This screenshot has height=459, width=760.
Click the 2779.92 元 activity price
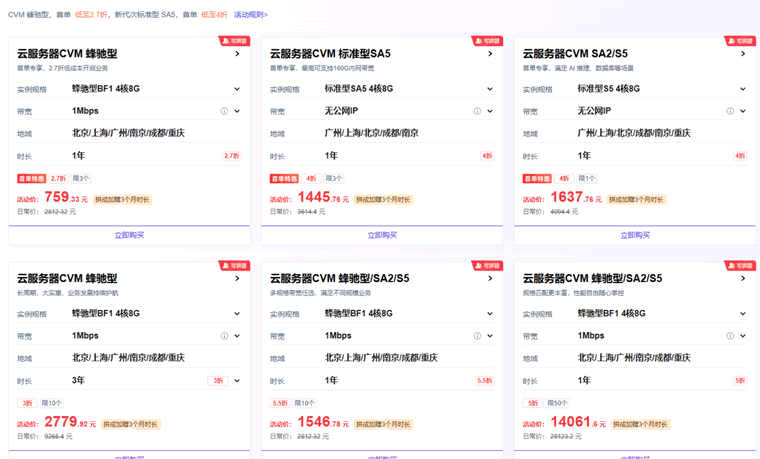pyautogui.click(x=70, y=422)
